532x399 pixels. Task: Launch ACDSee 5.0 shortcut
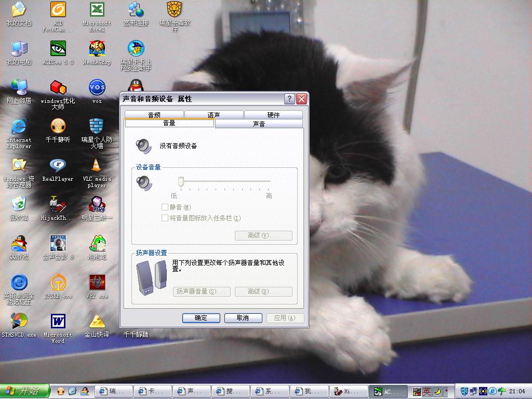point(58,53)
